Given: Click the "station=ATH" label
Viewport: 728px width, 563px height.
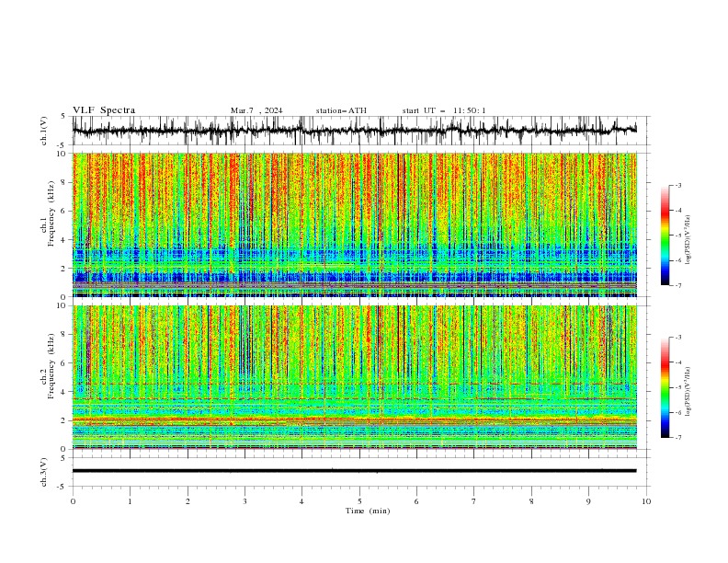Looking at the screenshot, I should (341, 110).
